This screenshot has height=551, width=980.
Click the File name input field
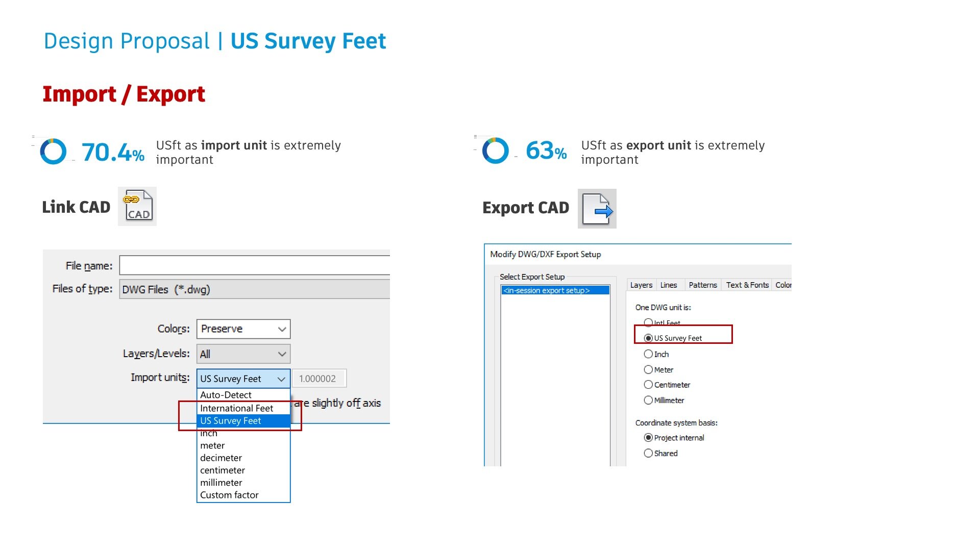[254, 265]
